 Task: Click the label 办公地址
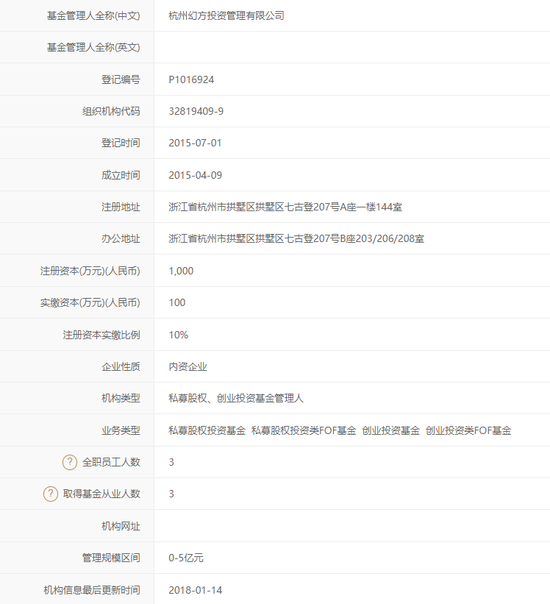point(121,238)
